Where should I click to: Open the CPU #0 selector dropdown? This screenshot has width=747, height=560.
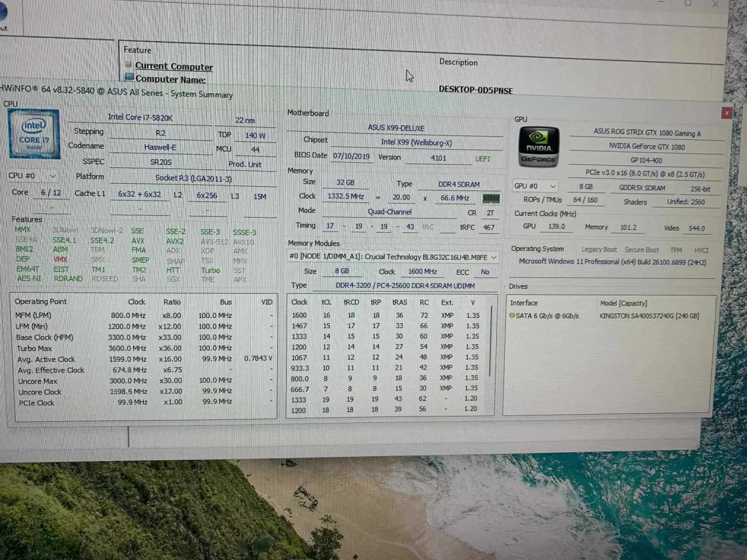(52, 176)
